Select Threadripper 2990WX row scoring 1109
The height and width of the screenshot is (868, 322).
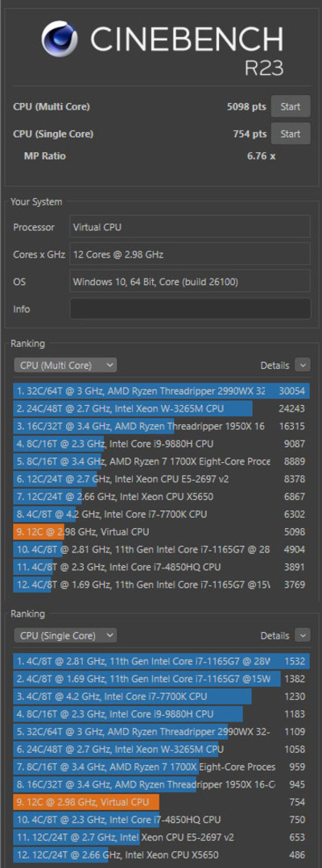161,731
